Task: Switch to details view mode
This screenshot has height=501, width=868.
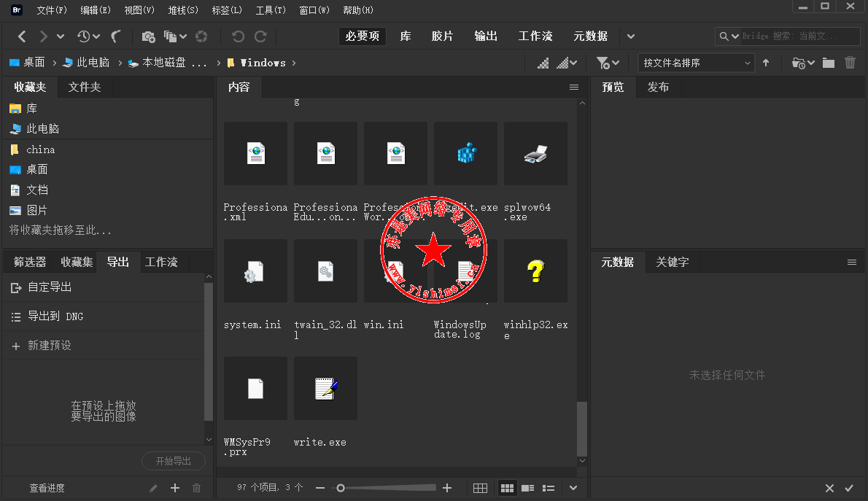Action: pyautogui.click(x=527, y=489)
